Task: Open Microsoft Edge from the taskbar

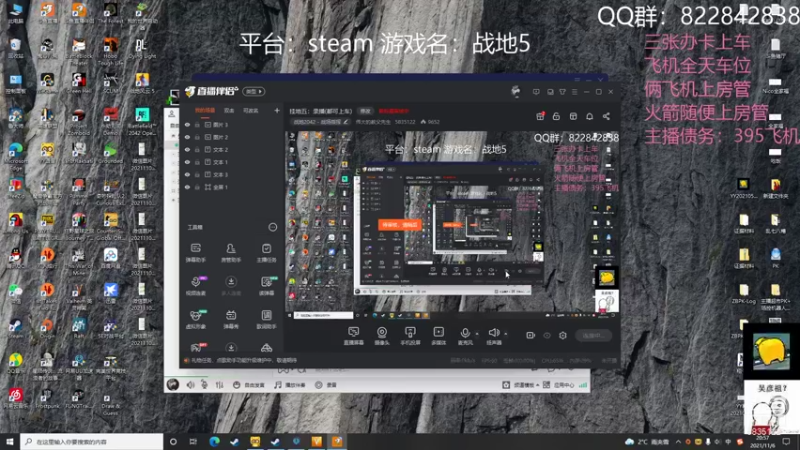Action: pyautogui.click(x=214, y=442)
